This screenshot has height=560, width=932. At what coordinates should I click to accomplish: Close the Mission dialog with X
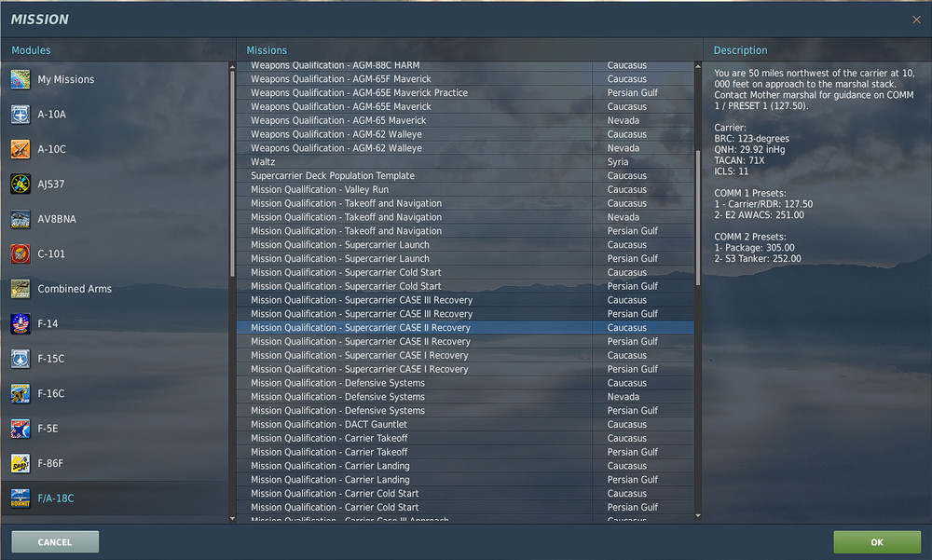pos(916,20)
